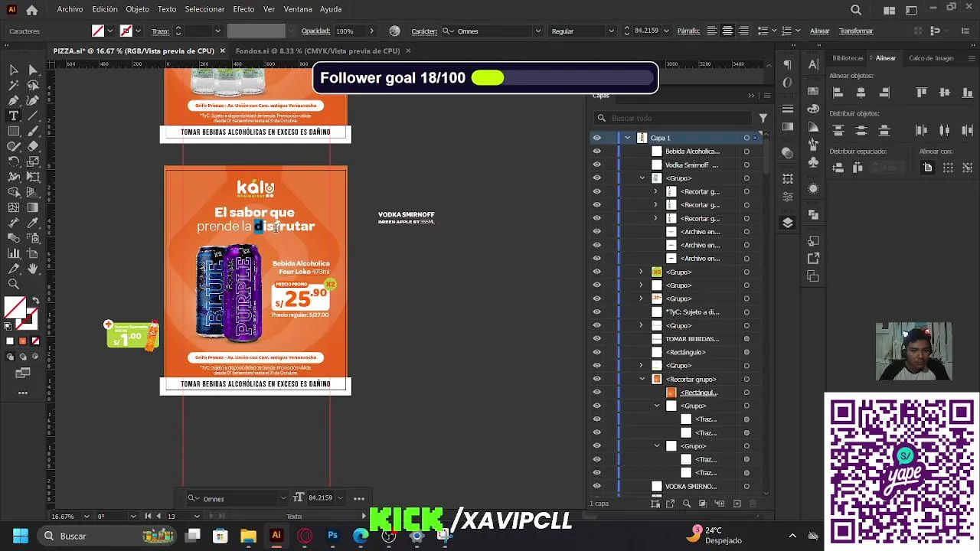Click the layers filter funnel icon
Screen dimensions: 980x551
(763, 118)
